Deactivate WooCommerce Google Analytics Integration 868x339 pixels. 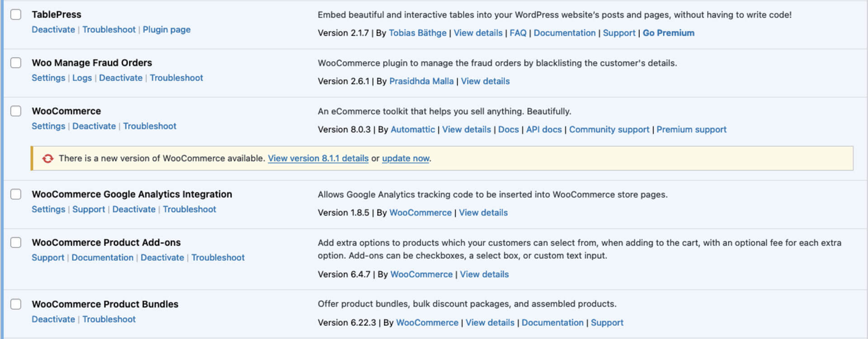(134, 209)
